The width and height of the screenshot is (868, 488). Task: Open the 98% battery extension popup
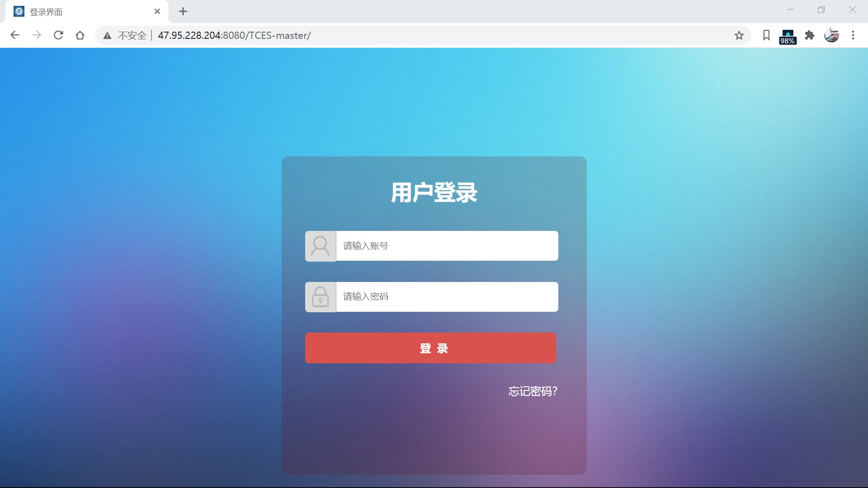click(x=788, y=35)
